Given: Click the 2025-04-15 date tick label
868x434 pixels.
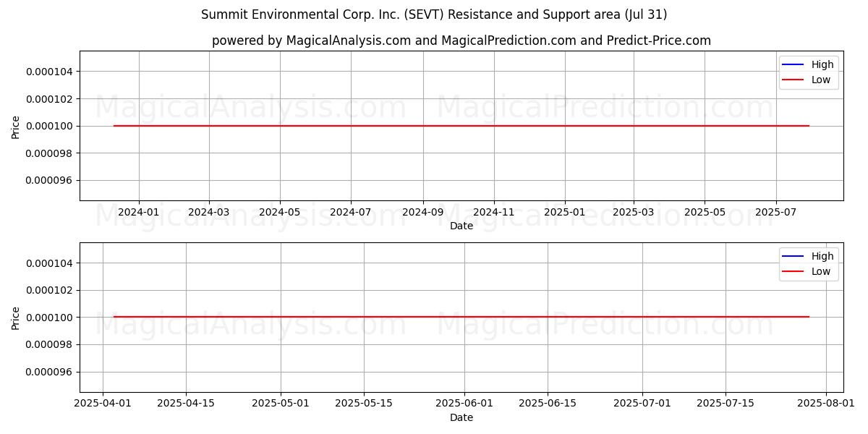Looking at the screenshot, I should [186, 404].
